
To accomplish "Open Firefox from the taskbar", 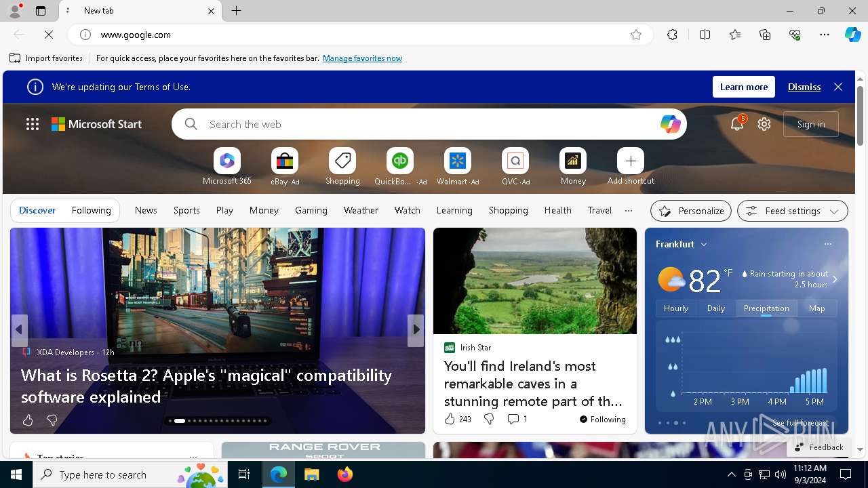I will coord(345,474).
